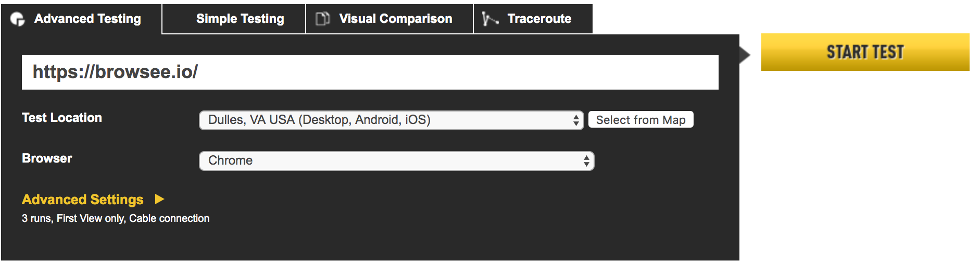
Task: Click the Visual Comparison pages icon
Action: pos(323,19)
